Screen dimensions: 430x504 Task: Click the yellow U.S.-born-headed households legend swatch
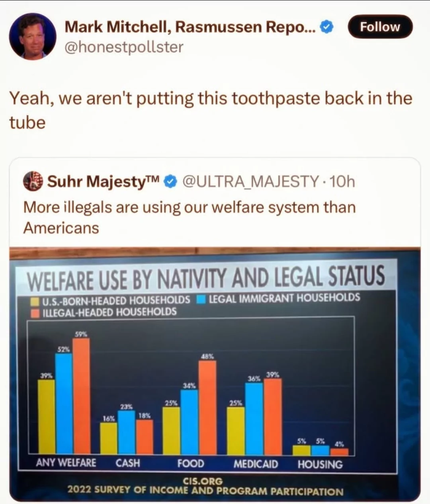pyautogui.click(x=35, y=300)
